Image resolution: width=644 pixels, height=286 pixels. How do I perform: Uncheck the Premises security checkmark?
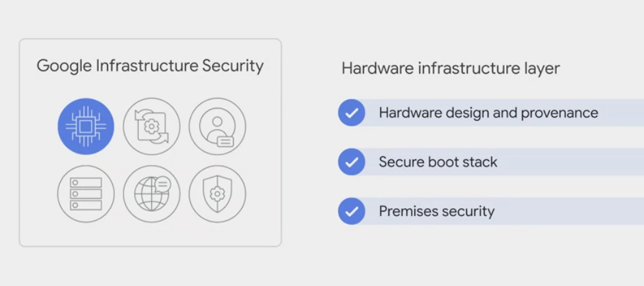tap(351, 211)
